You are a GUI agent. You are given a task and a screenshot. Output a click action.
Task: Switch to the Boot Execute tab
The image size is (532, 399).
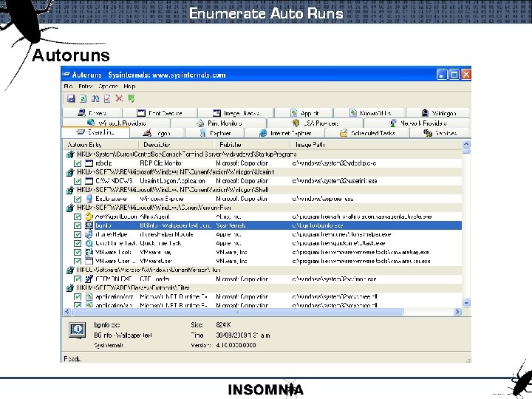[x=160, y=113]
